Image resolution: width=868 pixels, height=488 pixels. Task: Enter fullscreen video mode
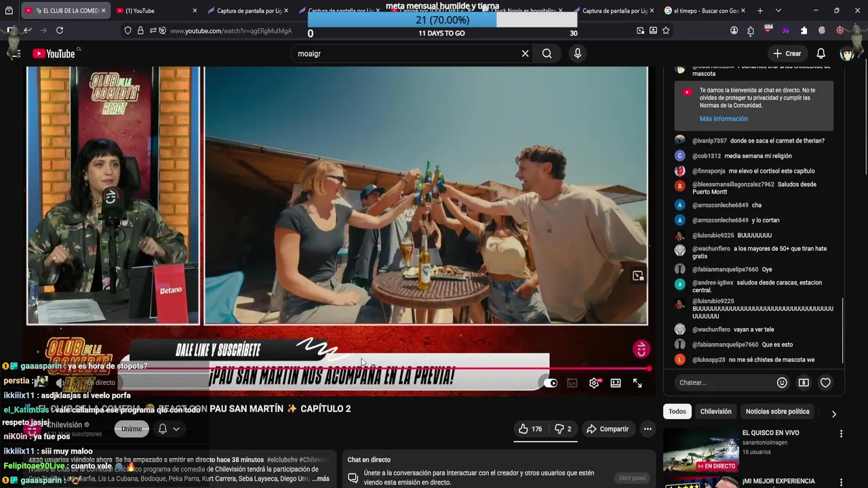637,383
